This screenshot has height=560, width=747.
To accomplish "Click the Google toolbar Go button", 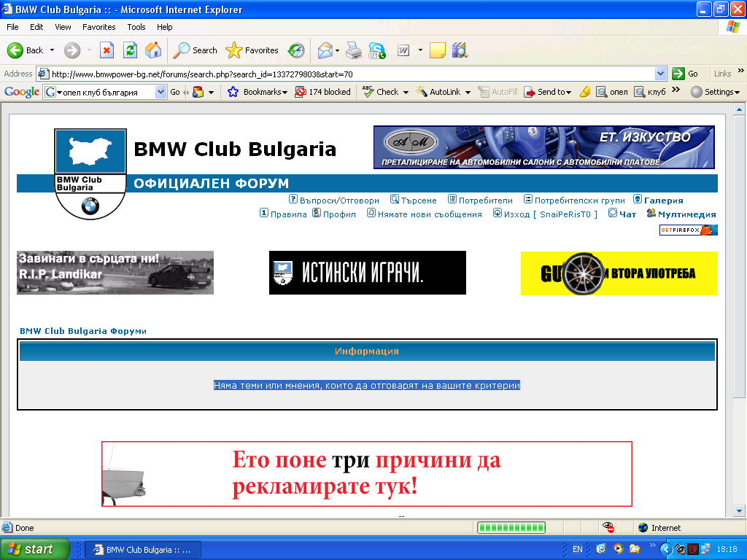I will (x=175, y=92).
